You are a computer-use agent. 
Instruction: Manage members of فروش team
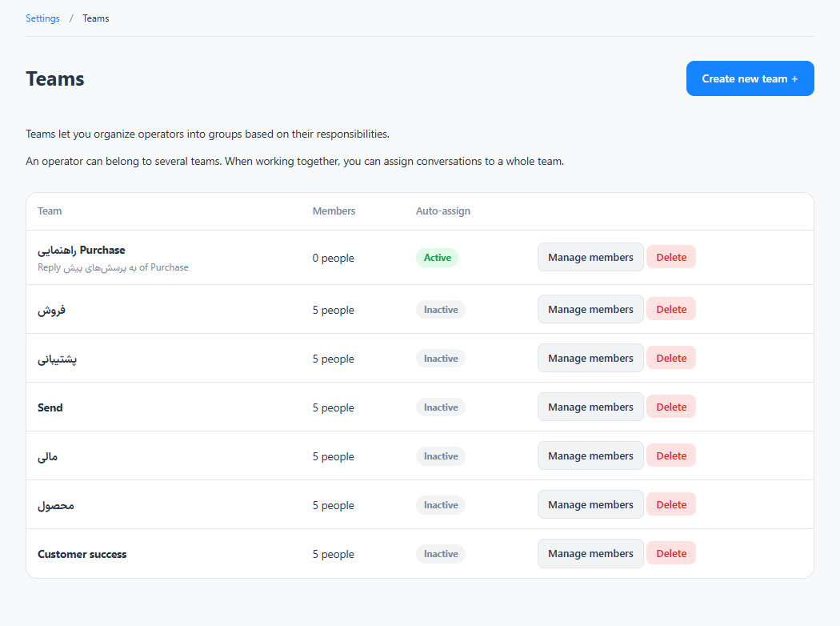(590, 309)
